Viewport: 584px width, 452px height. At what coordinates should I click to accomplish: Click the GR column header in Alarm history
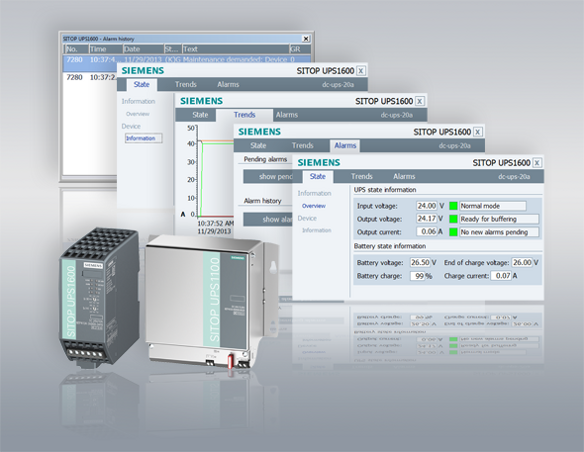(x=300, y=49)
